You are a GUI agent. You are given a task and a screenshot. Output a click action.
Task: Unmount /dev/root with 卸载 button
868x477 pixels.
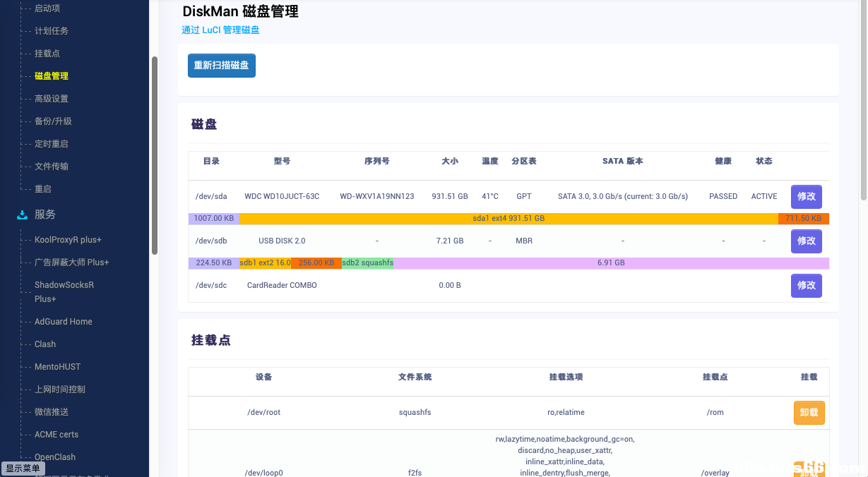tap(809, 413)
